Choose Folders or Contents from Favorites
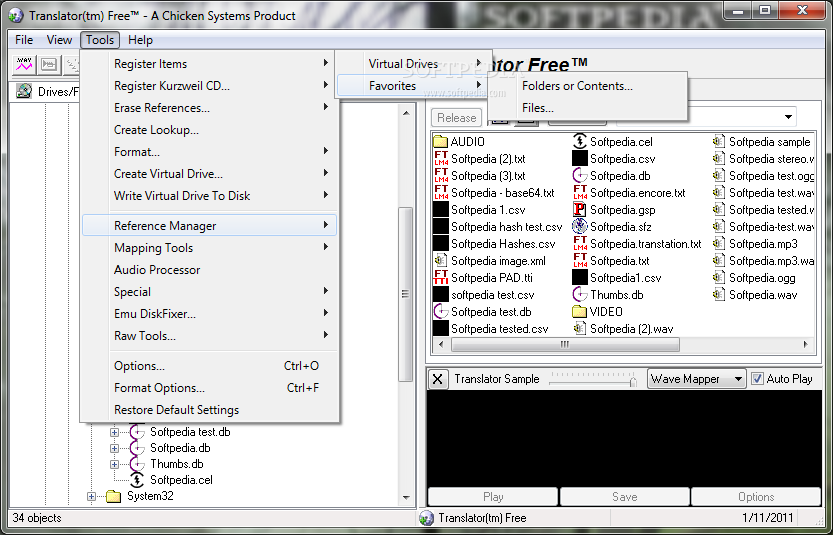 pos(588,86)
